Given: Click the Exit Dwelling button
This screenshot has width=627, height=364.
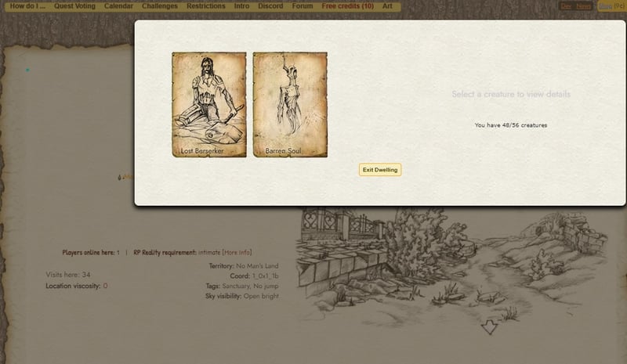Looking at the screenshot, I should (x=379, y=170).
